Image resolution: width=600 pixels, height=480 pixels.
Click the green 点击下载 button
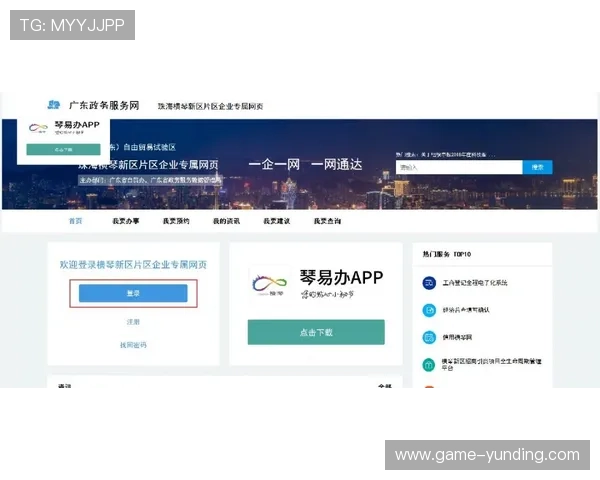(x=316, y=332)
